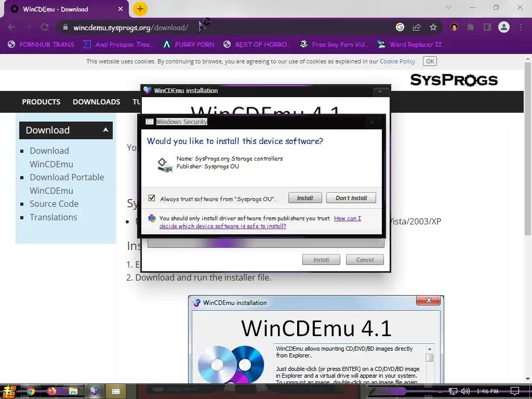This screenshot has width=532, height=399.
Task: Open Chrome profile avatar
Action: click(504, 27)
